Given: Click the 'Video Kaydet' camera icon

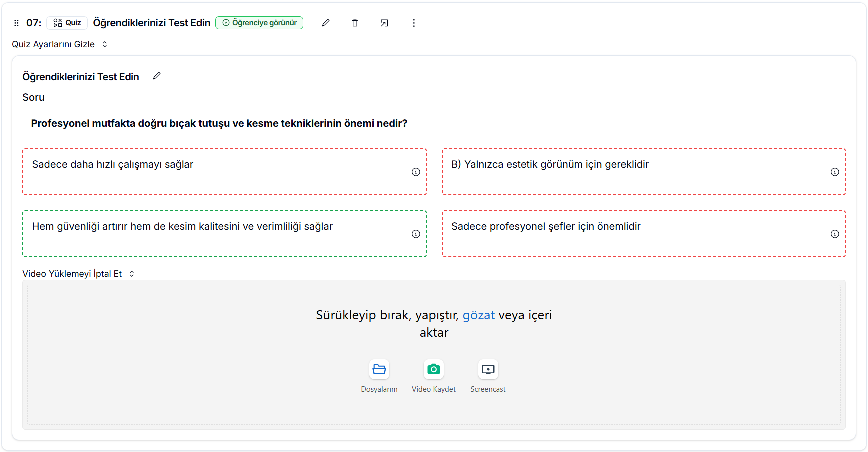Looking at the screenshot, I should point(434,369).
